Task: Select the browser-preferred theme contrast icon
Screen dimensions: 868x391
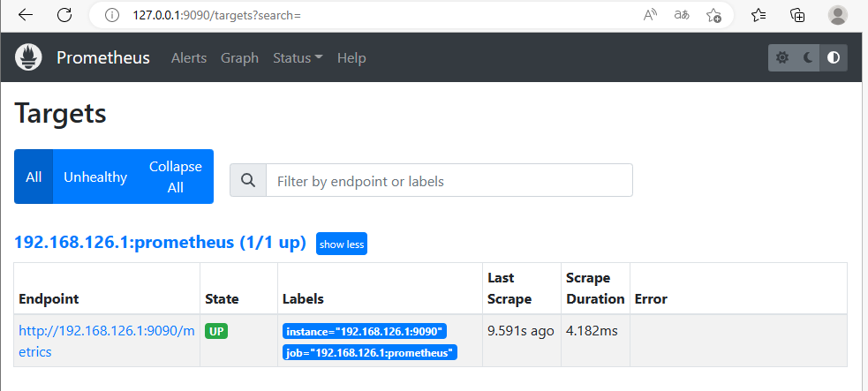Action: [x=834, y=57]
